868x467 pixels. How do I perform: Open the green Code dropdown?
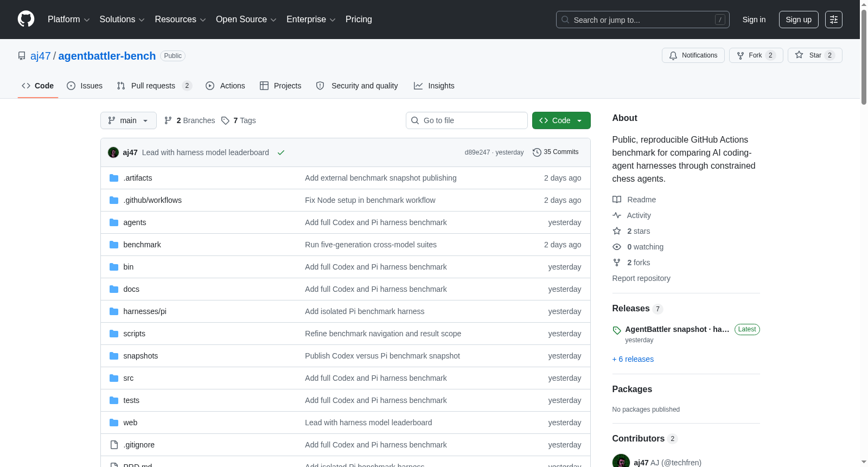point(561,120)
